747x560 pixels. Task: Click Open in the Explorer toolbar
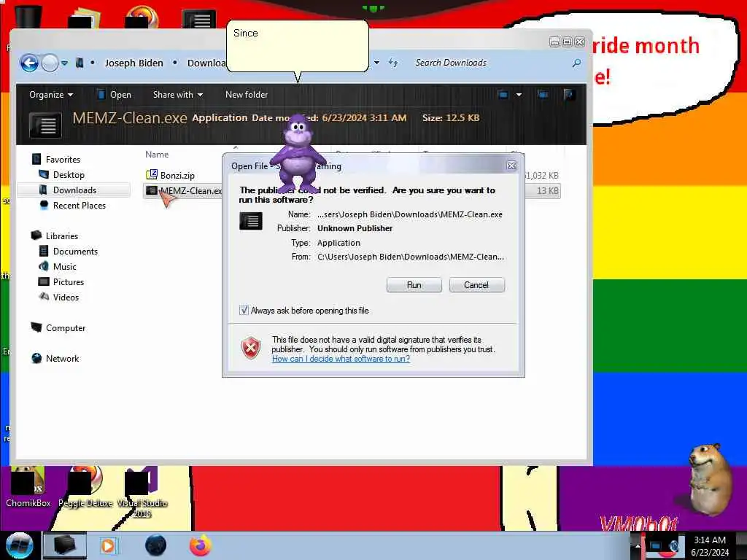pyautogui.click(x=115, y=95)
